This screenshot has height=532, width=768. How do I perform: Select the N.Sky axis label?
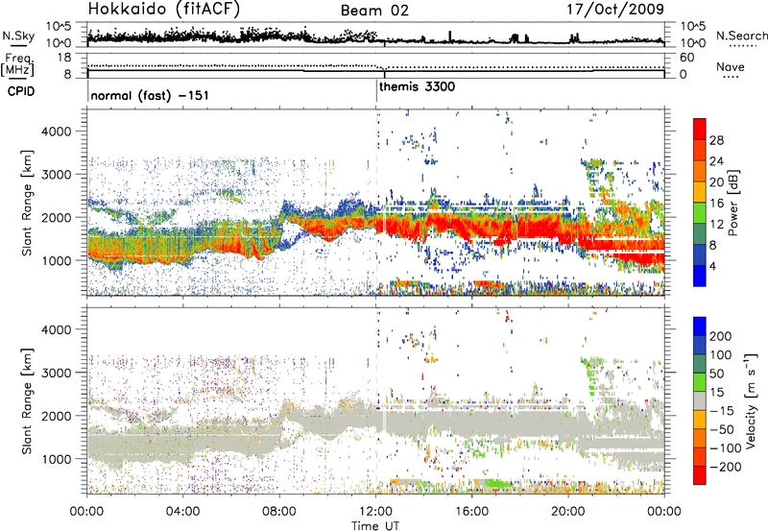[x=18, y=36]
